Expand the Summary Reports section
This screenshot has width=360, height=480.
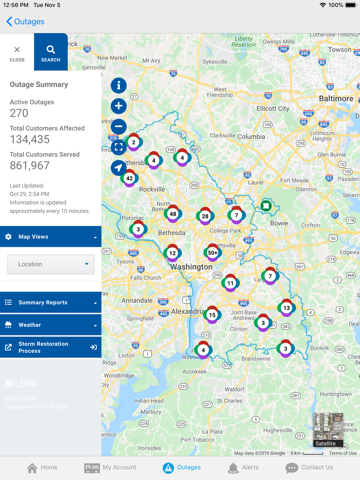pyautogui.click(x=51, y=302)
